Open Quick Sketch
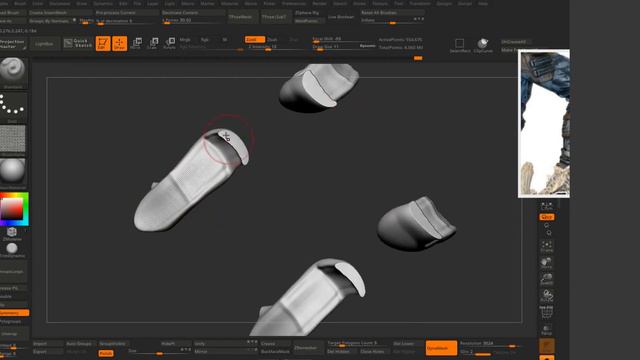 click(x=78, y=43)
